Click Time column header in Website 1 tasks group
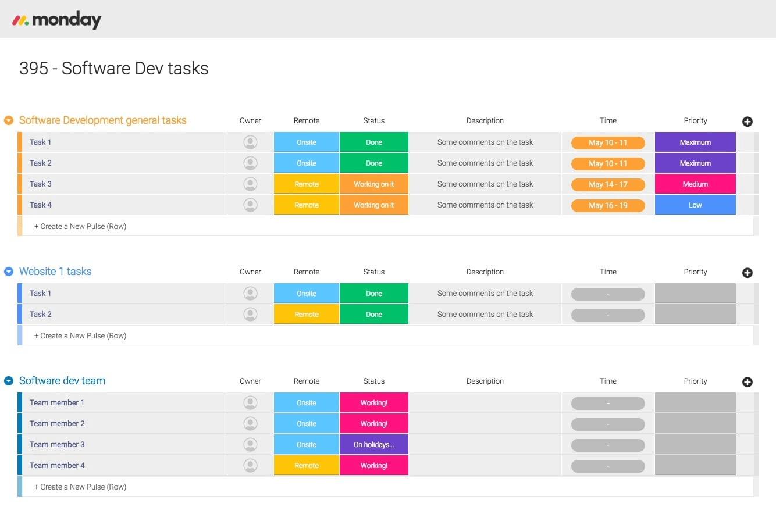Image resolution: width=776 pixels, height=532 pixels. pyautogui.click(x=608, y=272)
